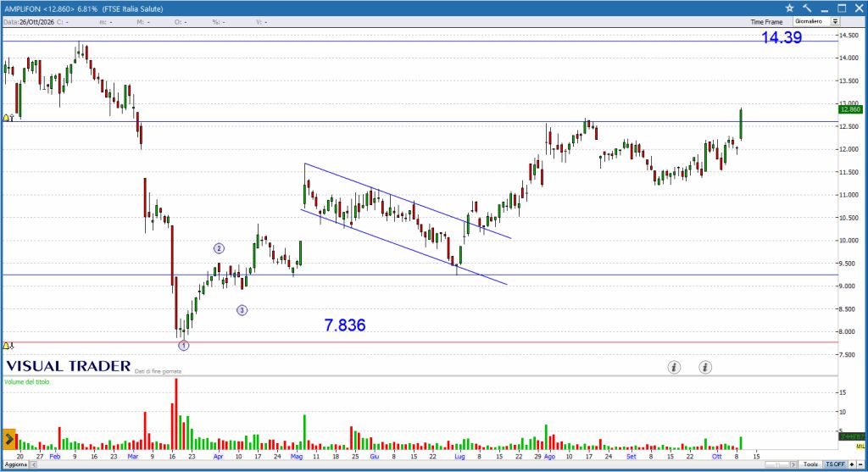Click the 7.500 price axis label
The width and height of the screenshot is (868, 472).
(x=849, y=355)
